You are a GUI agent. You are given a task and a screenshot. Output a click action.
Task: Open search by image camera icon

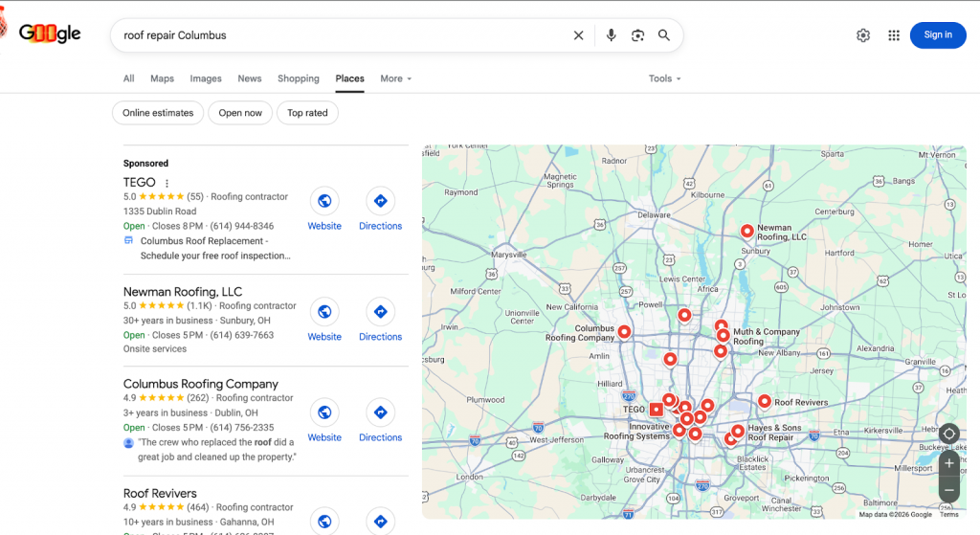637,35
